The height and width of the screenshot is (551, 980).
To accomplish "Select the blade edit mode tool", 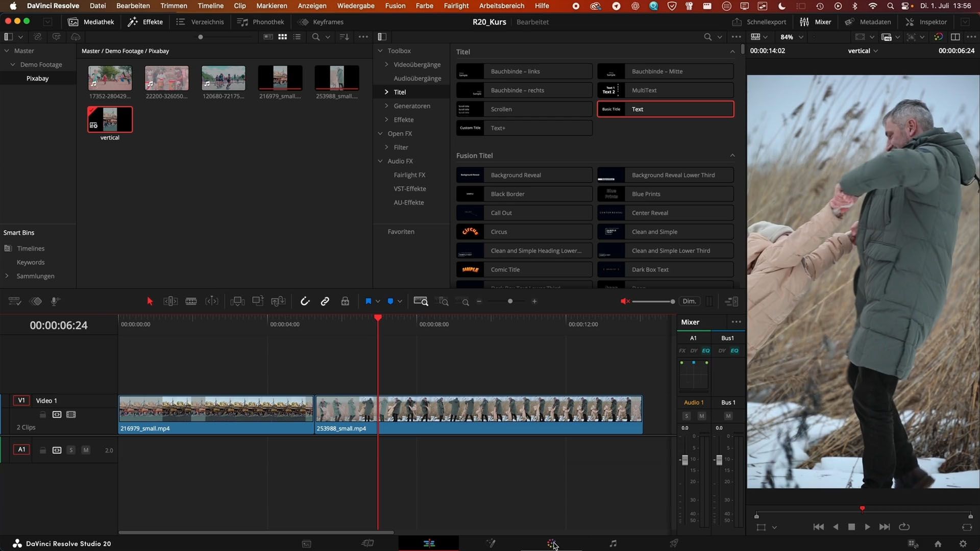I will point(191,302).
